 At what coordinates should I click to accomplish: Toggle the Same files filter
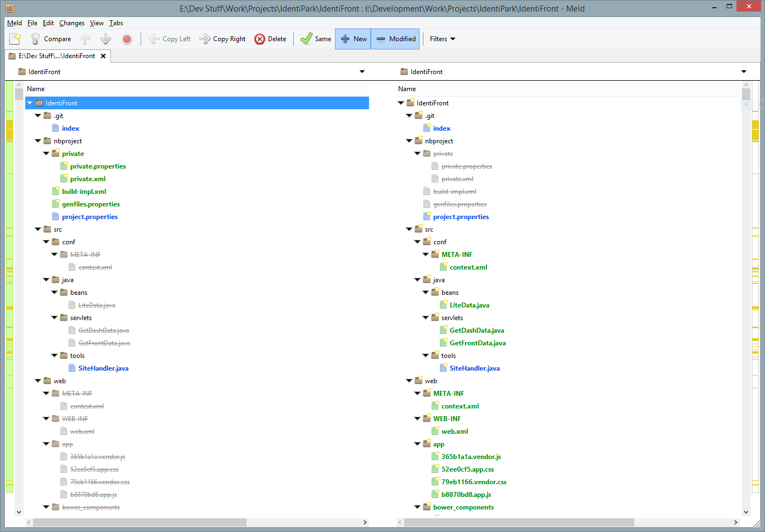(316, 39)
